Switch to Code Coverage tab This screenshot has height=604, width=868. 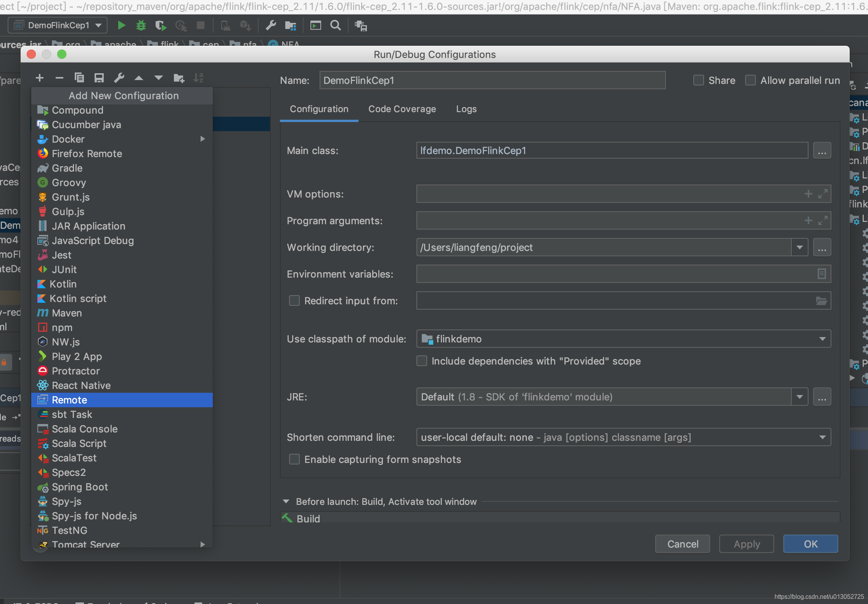tap(402, 109)
